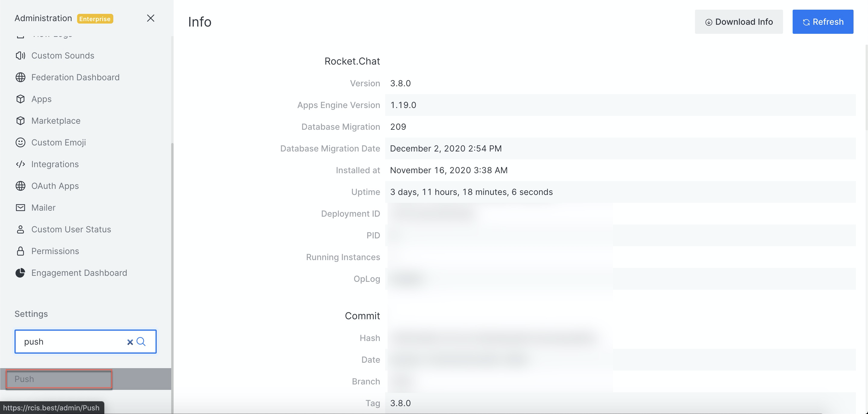Click the OpLog label

click(366, 279)
